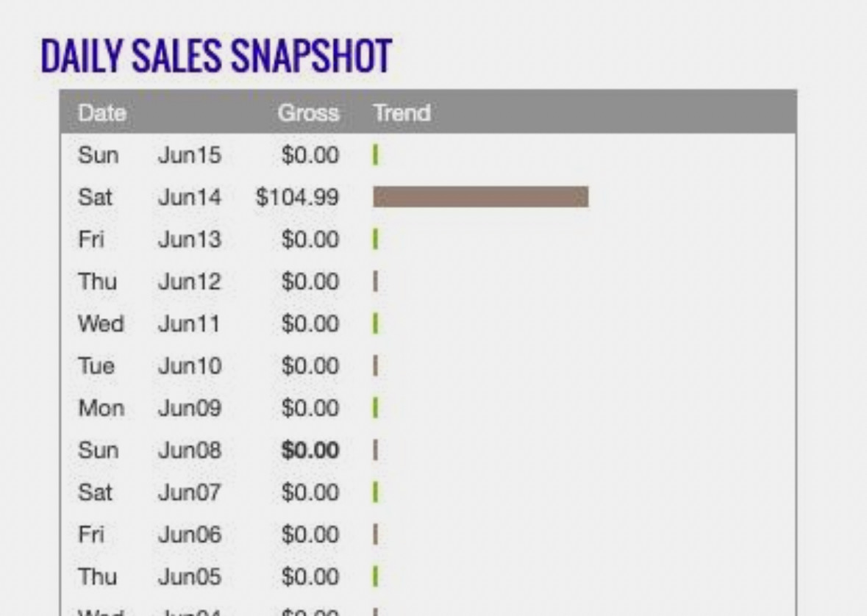Image resolution: width=867 pixels, height=616 pixels.
Task: Click the green trend marker for Jun09
Action: 376,408
